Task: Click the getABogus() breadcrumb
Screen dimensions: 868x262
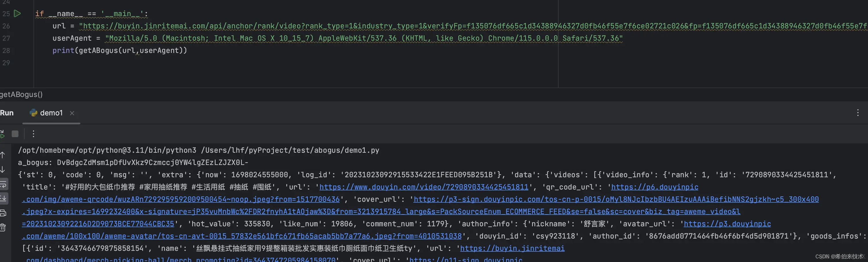Action: tap(21, 94)
